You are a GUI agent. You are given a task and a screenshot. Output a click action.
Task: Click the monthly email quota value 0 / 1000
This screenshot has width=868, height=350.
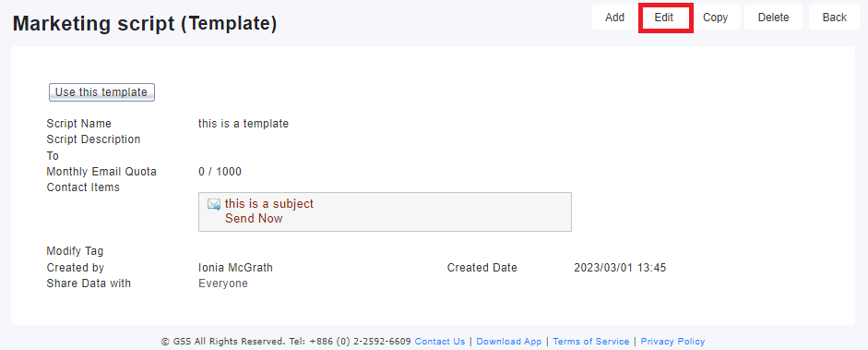[x=220, y=173]
